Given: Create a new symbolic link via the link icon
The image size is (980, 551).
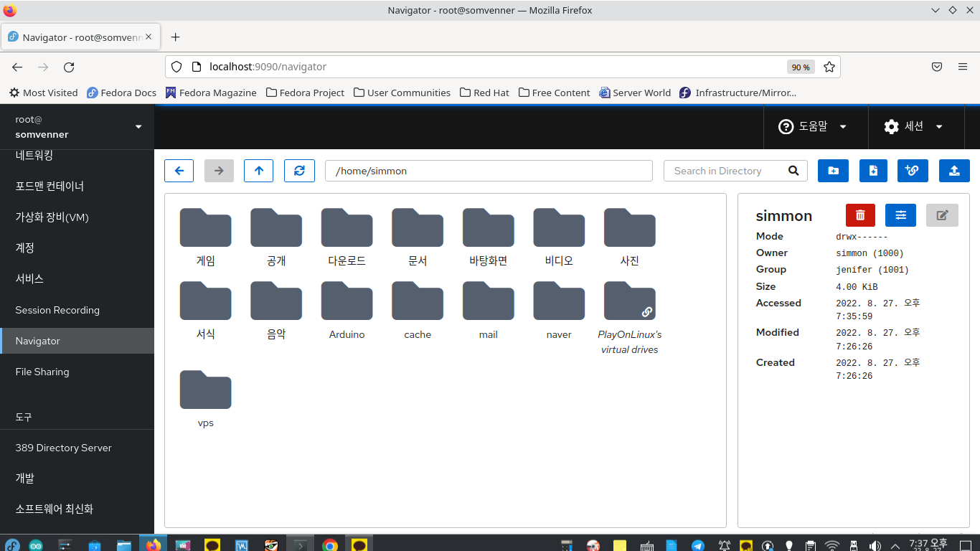Looking at the screenshot, I should [913, 171].
